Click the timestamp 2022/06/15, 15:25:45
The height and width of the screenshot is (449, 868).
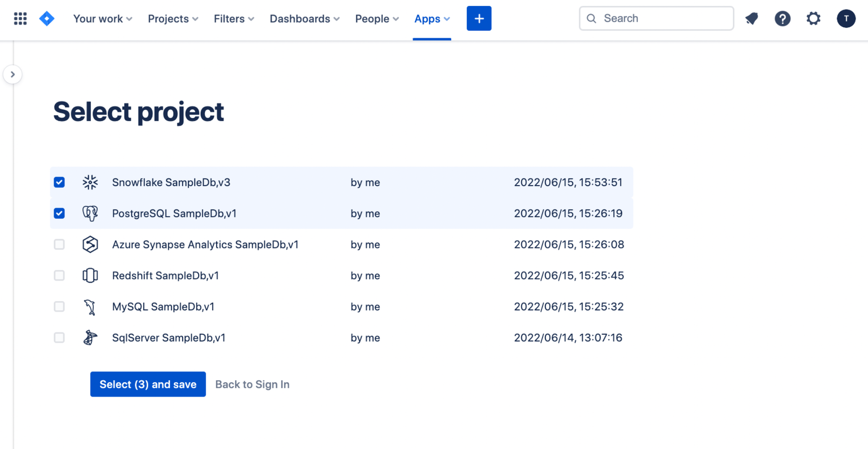coord(569,275)
